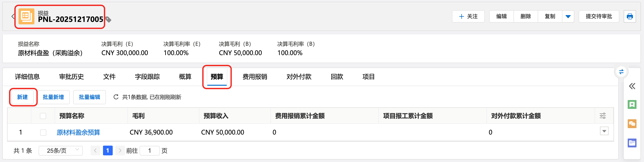
Task: Click the green bookmark star sidebar icon
Action: point(632,104)
